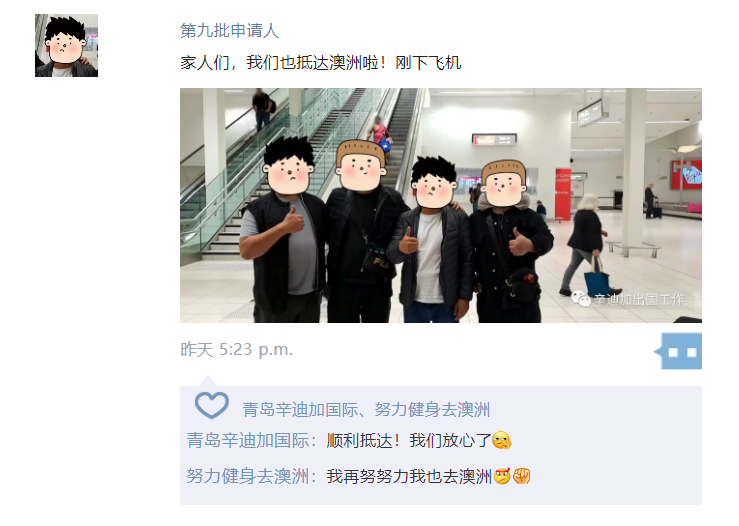Click the WeChat logo watermark on photo
Viewport: 739px width, 526px height.
point(581,299)
